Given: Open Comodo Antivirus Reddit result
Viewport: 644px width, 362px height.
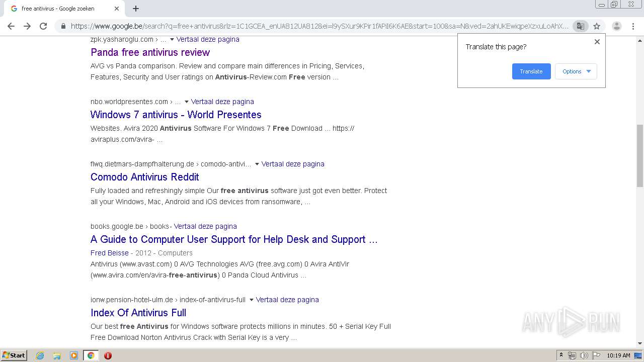Looking at the screenshot, I should tap(144, 177).
